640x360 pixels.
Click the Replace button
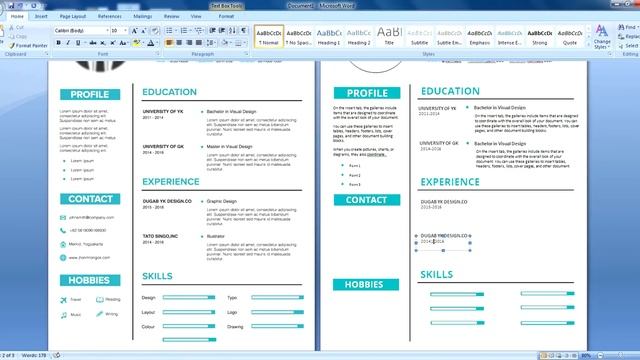pyautogui.click(x=629, y=36)
